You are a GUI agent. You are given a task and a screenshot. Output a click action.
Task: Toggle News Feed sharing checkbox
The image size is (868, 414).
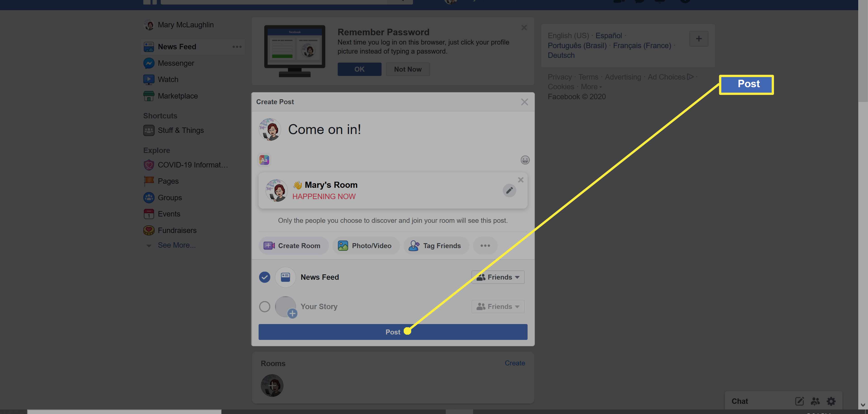pos(264,277)
